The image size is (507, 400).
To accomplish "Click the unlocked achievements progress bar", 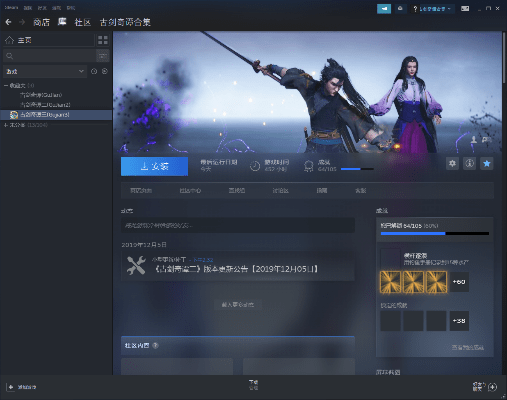I will 435,234.
